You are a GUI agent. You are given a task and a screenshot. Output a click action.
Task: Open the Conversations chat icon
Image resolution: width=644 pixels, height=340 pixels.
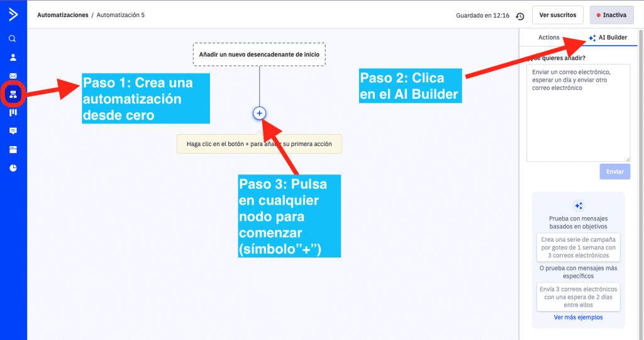click(x=13, y=131)
